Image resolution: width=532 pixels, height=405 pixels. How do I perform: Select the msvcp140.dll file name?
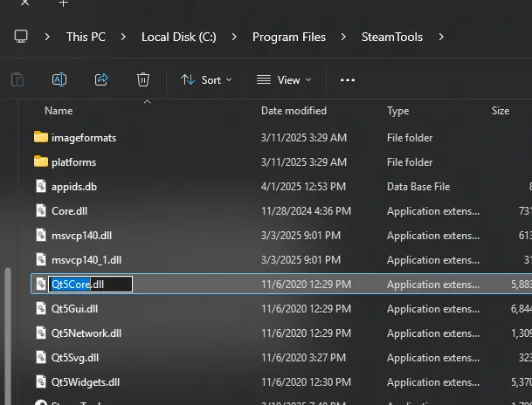(x=81, y=236)
